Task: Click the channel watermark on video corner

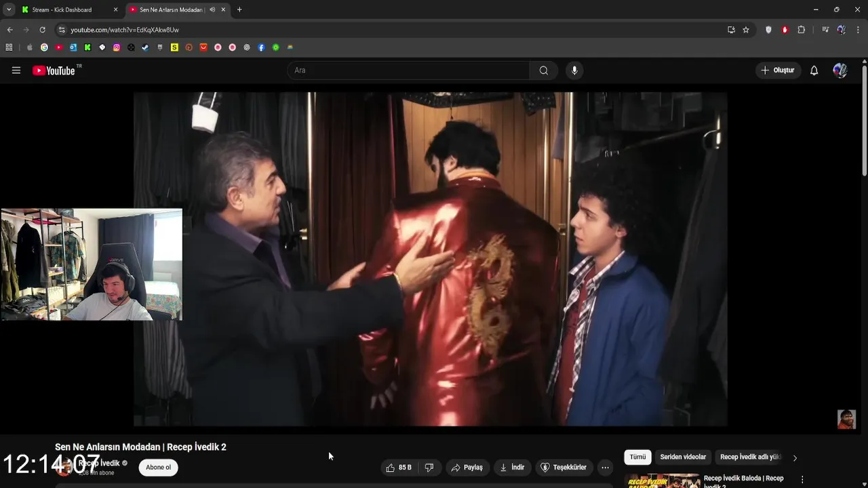Action: point(846,419)
